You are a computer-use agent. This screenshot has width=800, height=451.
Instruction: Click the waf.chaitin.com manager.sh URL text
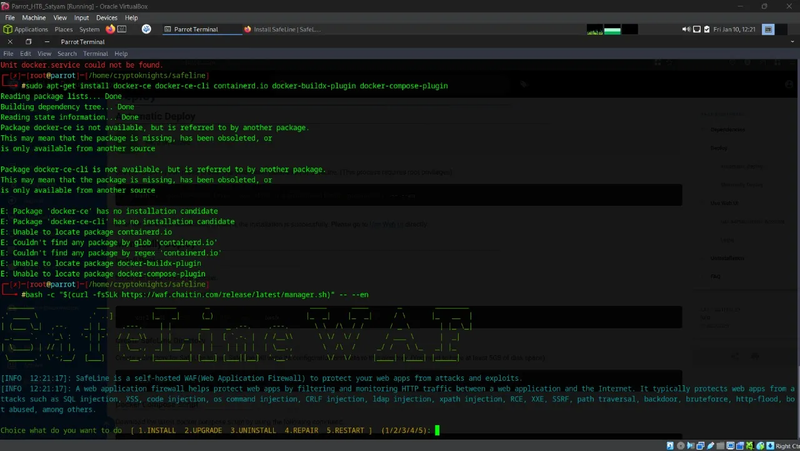[x=227, y=294]
